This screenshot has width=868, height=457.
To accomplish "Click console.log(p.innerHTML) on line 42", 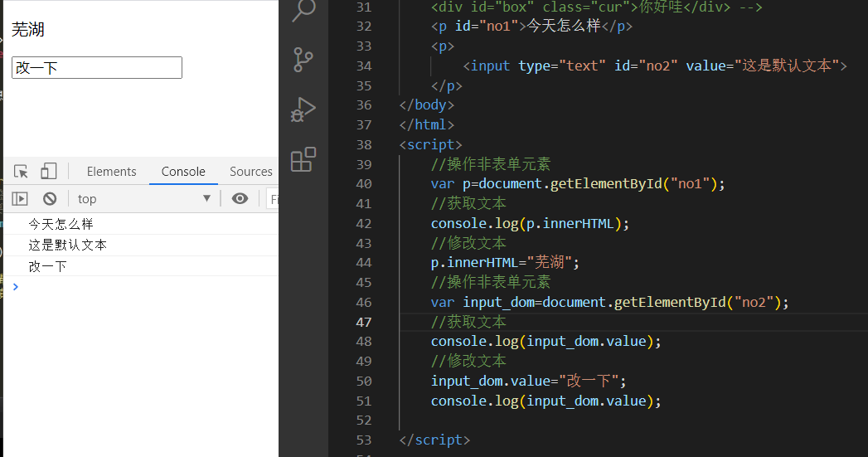I will coord(531,224).
